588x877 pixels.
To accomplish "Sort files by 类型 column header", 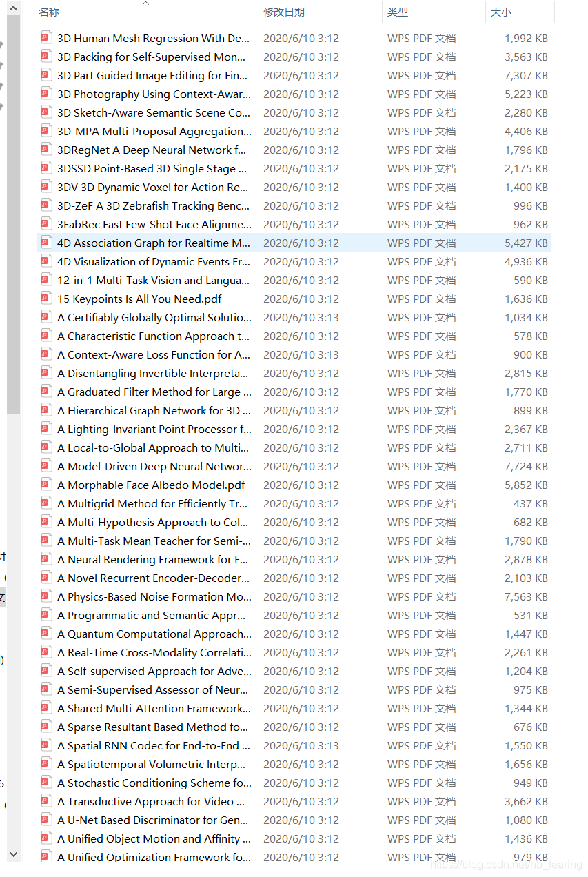I will (398, 12).
